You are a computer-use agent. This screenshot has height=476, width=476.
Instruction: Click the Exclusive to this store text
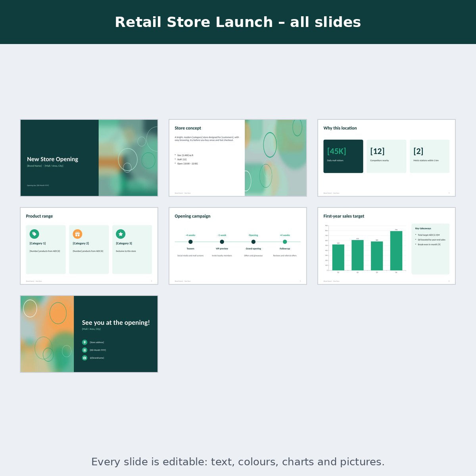pyautogui.click(x=126, y=251)
